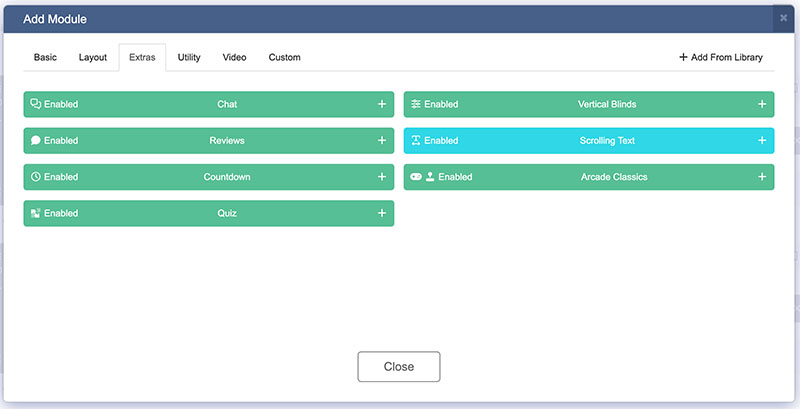Click the chat bubbles icon on Chat module
The height and width of the screenshot is (409, 800).
pyautogui.click(x=36, y=104)
